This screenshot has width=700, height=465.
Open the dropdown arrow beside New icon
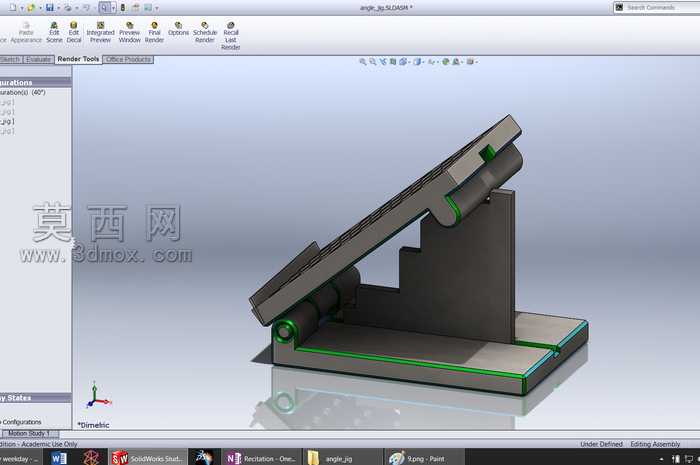coord(21,8)
